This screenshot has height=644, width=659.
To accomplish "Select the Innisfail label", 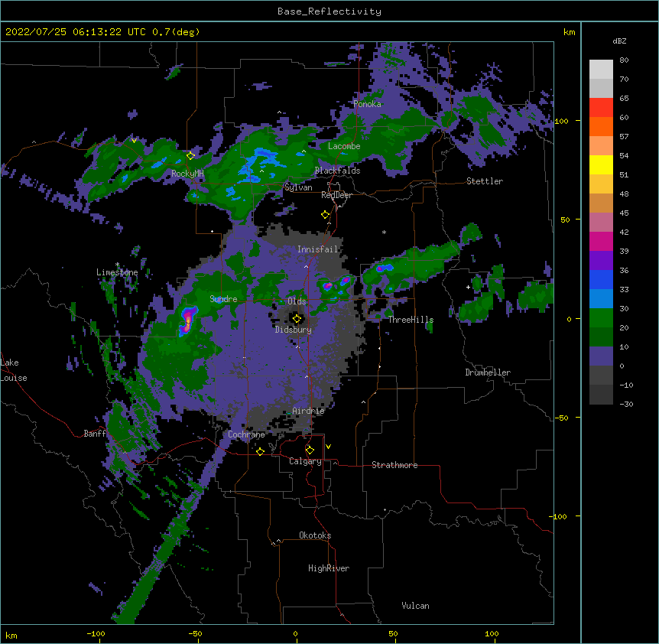I will (x=318, y=249).
